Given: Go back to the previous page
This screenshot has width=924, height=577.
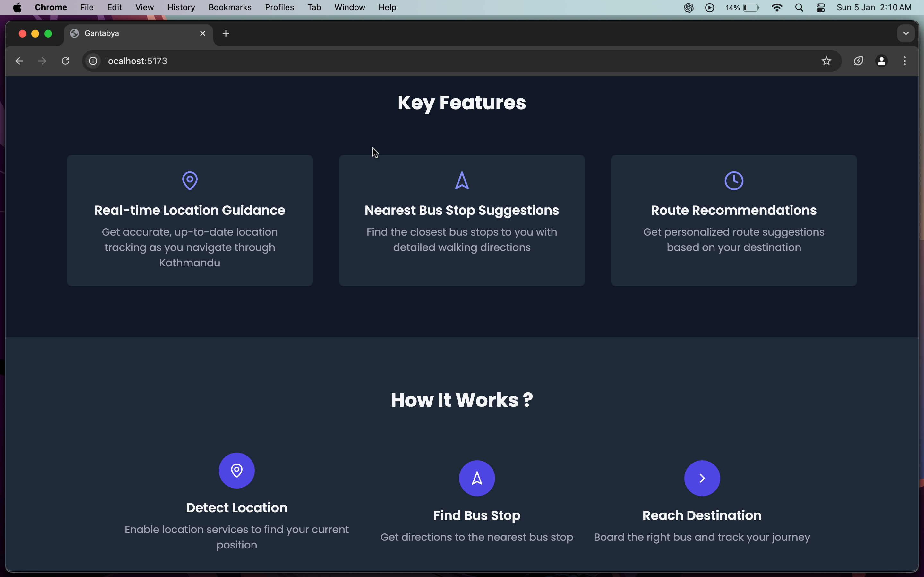Looking at the screenshot, I should [20, 61].
